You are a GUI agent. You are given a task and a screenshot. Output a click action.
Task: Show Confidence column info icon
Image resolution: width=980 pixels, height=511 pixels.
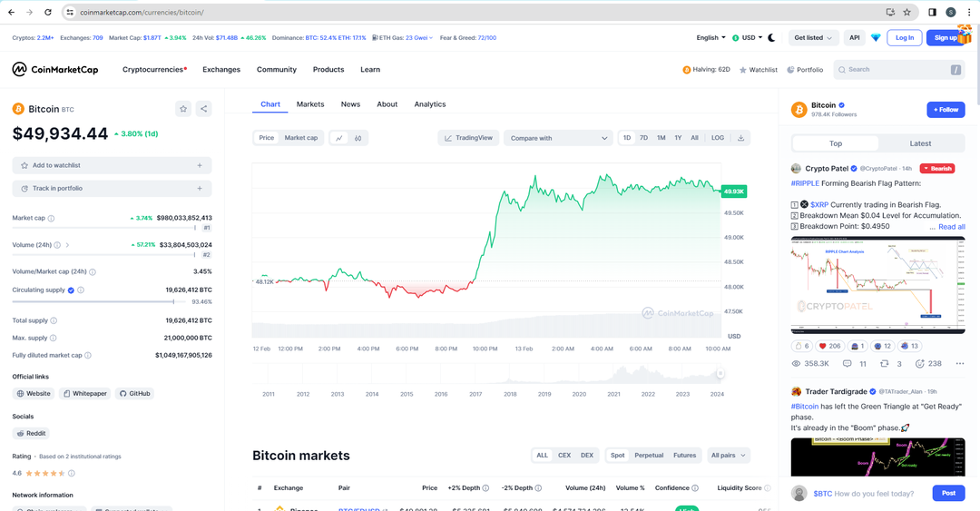tap(695, 488)
